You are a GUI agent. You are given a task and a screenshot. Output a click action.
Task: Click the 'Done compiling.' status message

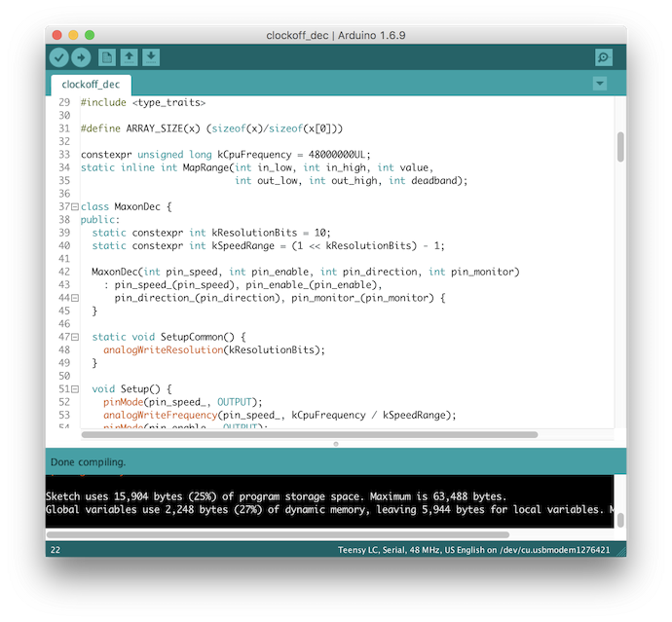(x=88, y=462)
